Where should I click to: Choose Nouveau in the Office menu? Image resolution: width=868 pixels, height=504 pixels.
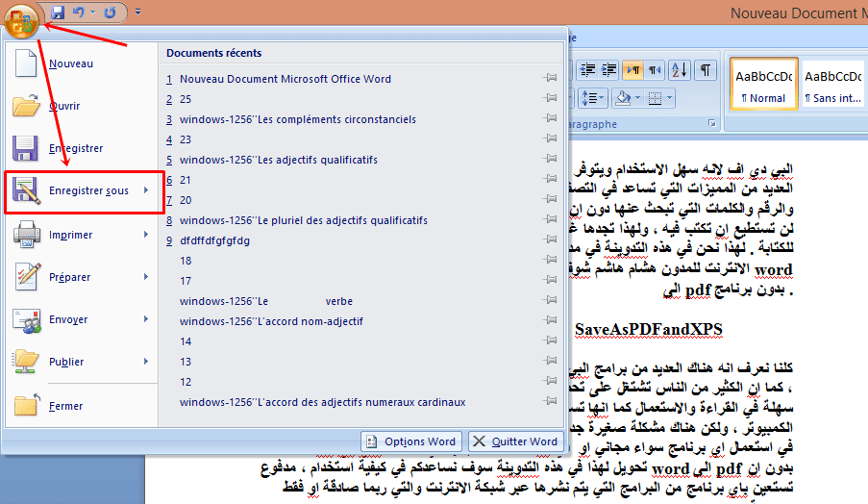point(82,63)
